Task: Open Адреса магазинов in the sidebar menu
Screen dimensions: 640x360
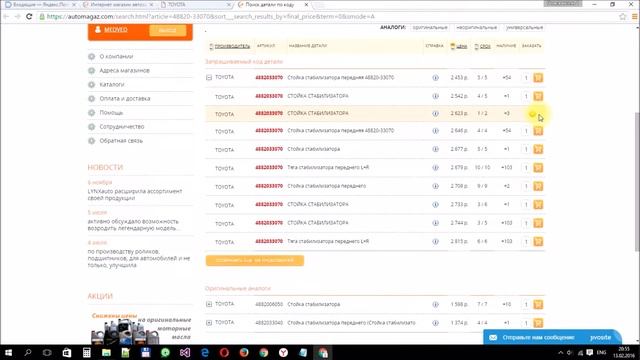Action: pyautogui.click(x=124, y=71)
